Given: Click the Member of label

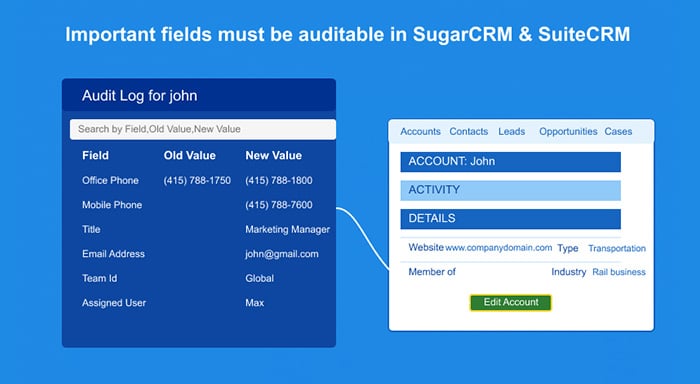Looking at the screenshot, I should 432,272.
